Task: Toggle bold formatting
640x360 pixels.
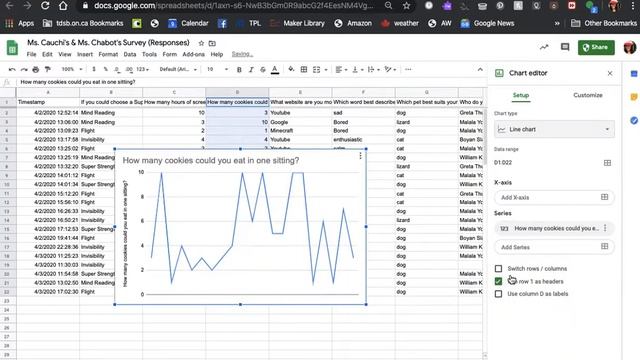Action: click(x=239, y=70)
